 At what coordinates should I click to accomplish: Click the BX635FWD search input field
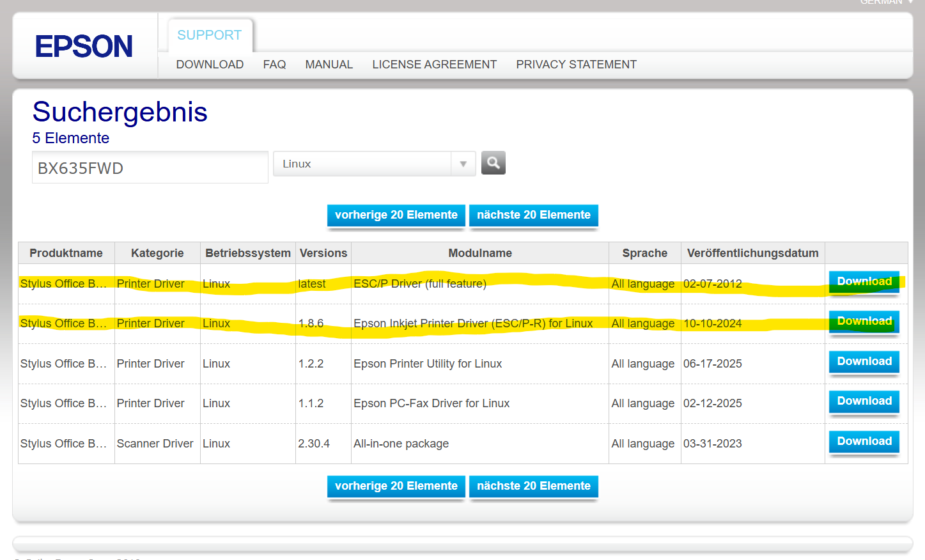(x=150, y=167)
